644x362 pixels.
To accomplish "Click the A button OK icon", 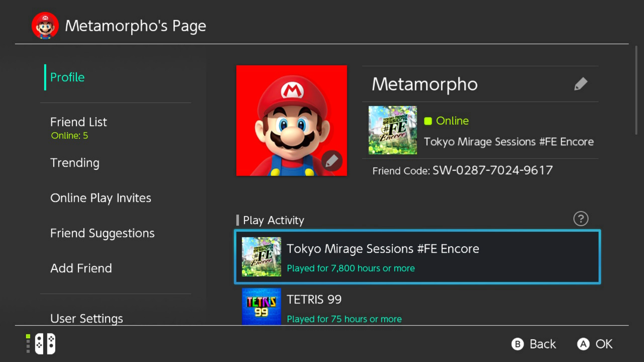I will [x=583, y=344].
